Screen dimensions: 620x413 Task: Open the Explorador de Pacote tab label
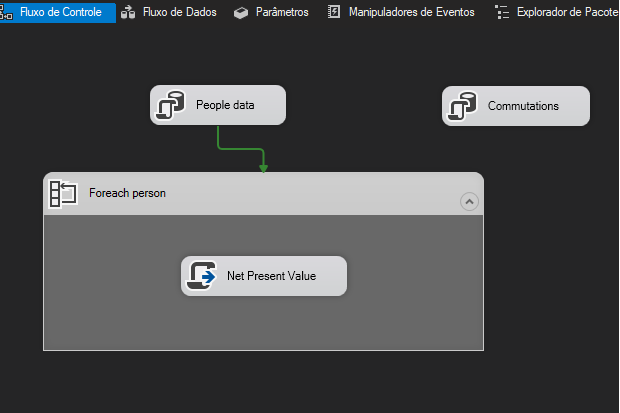pyautogui.click(x=567, y=12)
